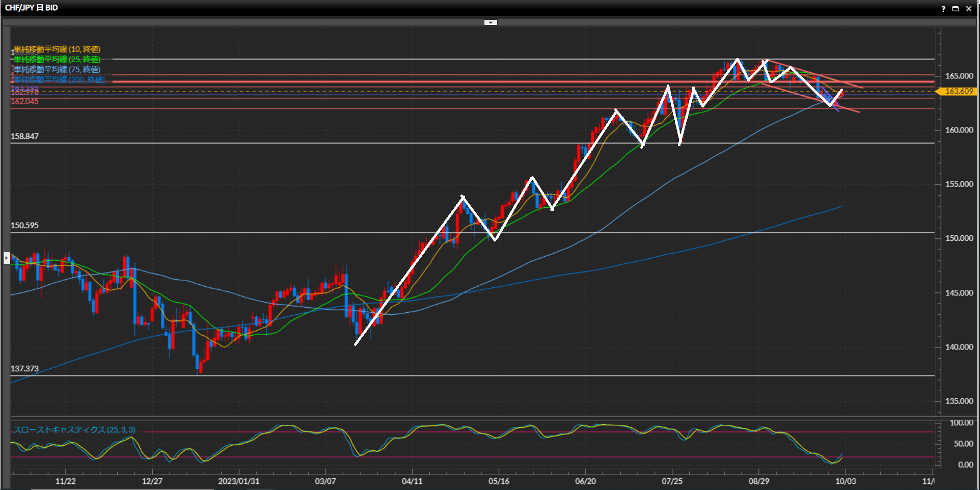Maximize the CHF/JPY chart window
Image resolution: width=980 pixels, height=490 pixels.
(956, 9)
